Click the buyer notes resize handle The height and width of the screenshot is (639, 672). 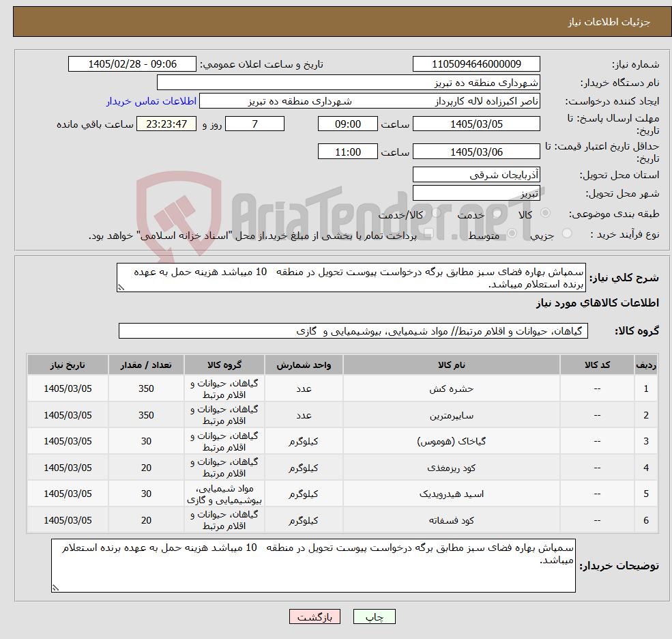pyautogui.click(x=55, y=588)
